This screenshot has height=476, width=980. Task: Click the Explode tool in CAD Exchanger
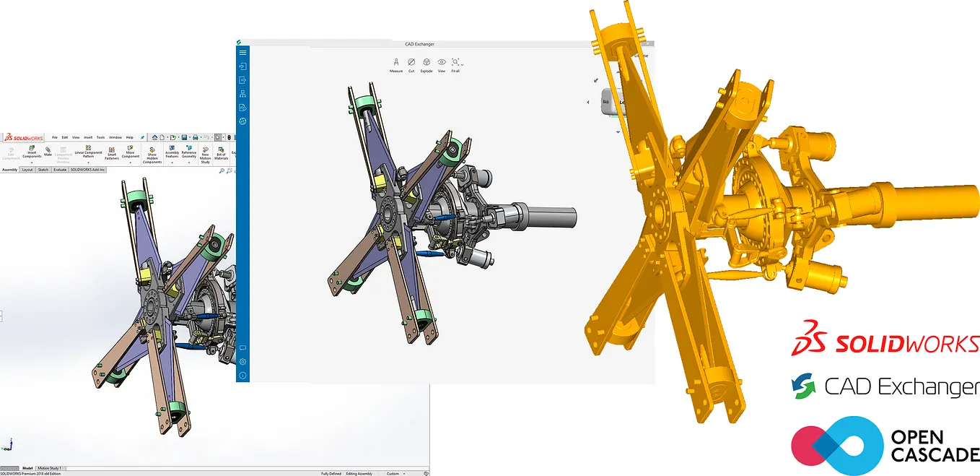coord(426,64)
